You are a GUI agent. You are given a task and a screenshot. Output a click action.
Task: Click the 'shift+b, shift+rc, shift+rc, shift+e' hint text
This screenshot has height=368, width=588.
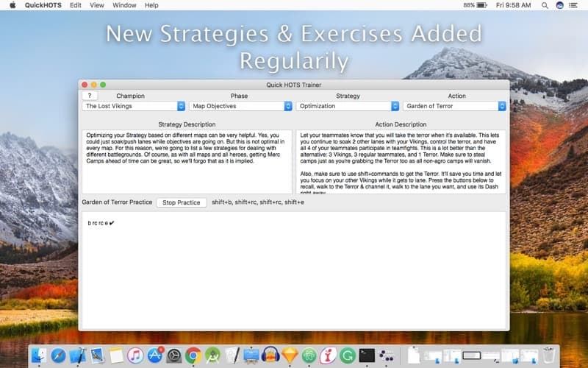[x=258, y=202]
